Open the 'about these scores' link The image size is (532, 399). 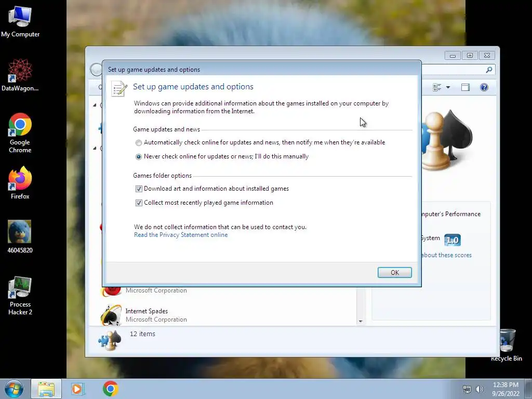pyautogui.click(x=446, y=255)
